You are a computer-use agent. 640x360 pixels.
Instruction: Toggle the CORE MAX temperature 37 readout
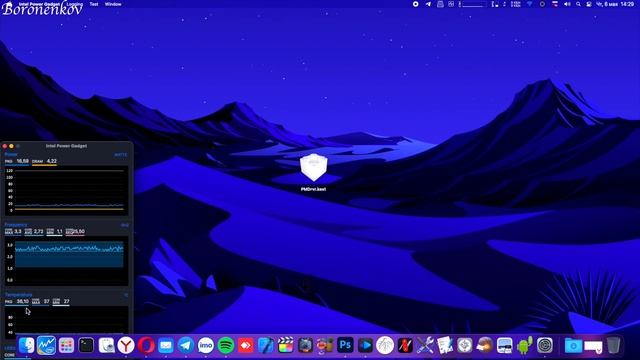point(41,302)
